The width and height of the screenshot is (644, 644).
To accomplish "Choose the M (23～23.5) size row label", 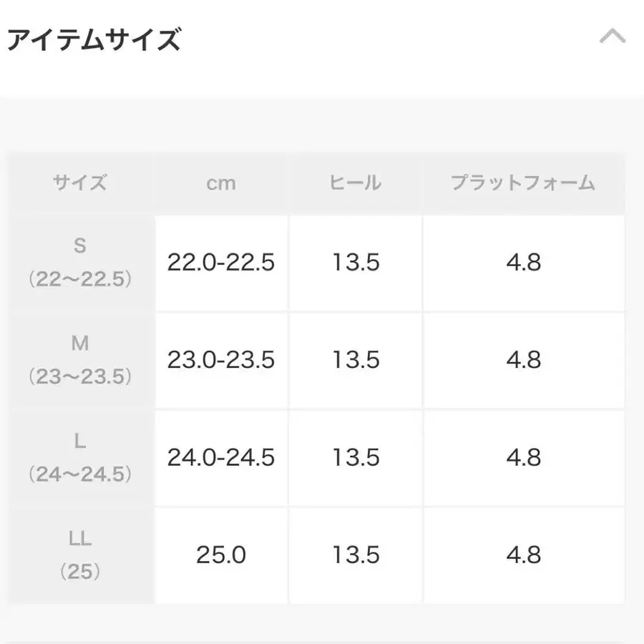I will [80, 360].
